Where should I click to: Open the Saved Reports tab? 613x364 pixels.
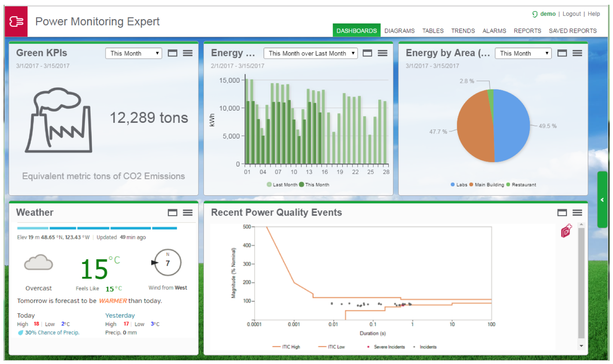pyautogui.click(x=573, y=31)
